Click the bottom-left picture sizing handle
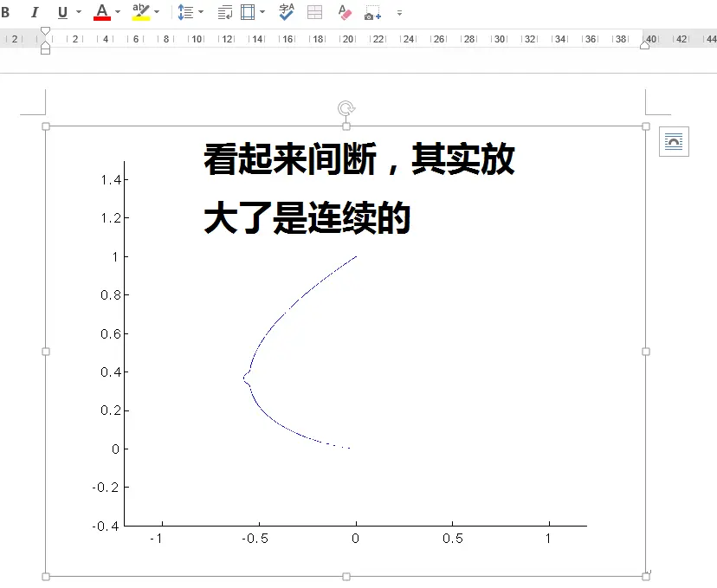The height and width of the screenshot is (588, 717). [x=46, y=577]
